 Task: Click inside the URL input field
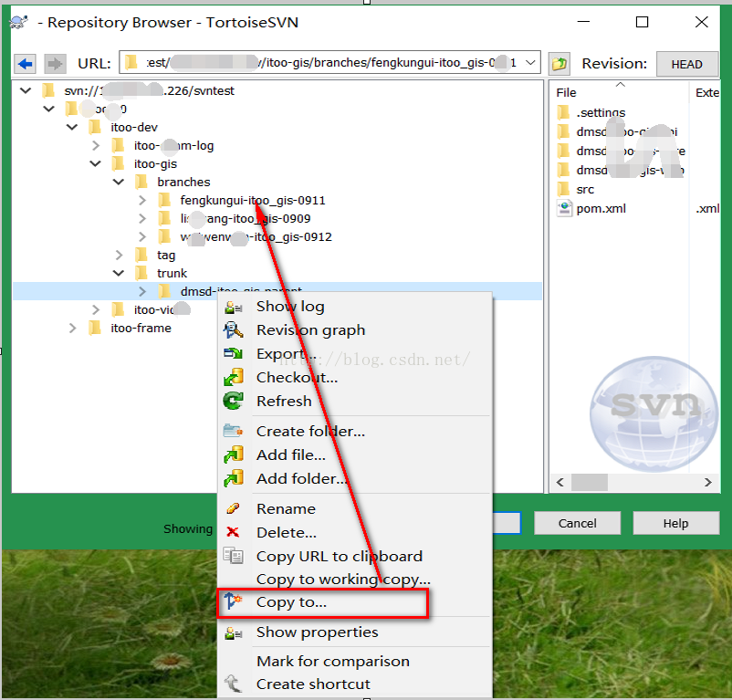329,63
